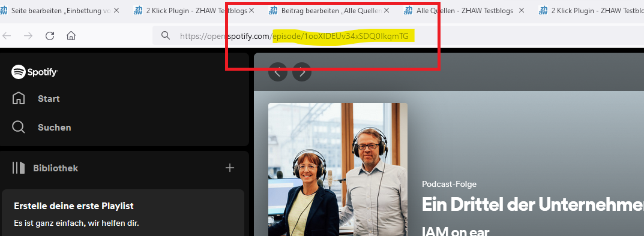
Task: Go back in Spotify navigation
Action: [x=278, y=72]
